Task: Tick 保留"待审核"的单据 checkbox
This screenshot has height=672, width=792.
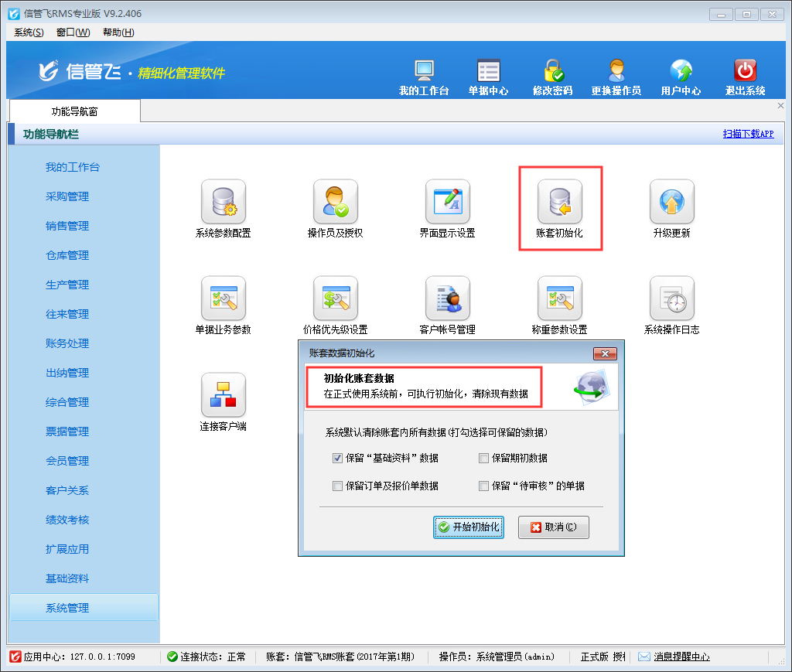Action: pyautogui.click(x=483, y=486)
